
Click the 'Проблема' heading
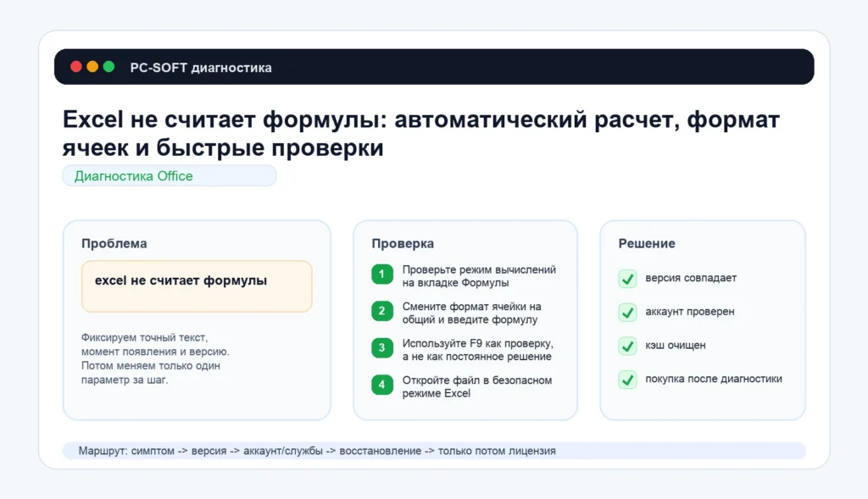click(x=114, y=243)
